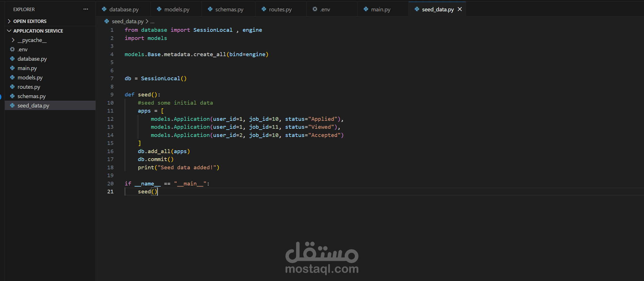644x281 pixels.
Task: Click 'db = SessionLocal()' on line 7
Action: pos(156,78)
